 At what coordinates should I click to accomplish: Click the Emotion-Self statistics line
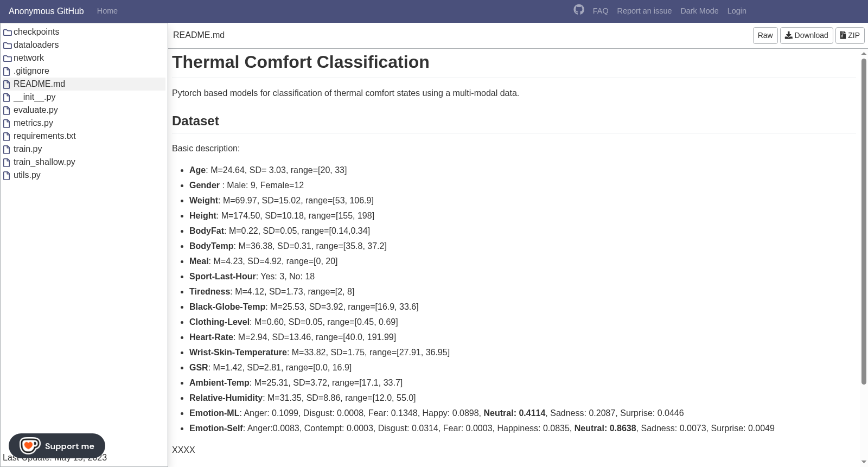tap(482, 428)
